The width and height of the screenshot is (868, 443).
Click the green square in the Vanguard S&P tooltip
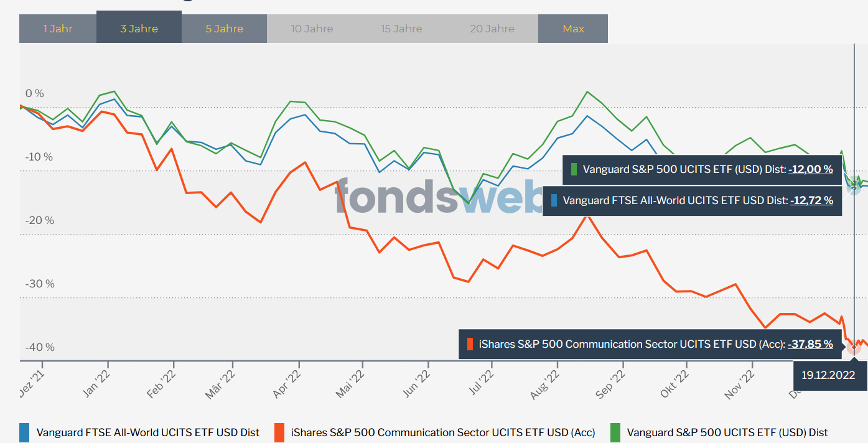(574, 169)
